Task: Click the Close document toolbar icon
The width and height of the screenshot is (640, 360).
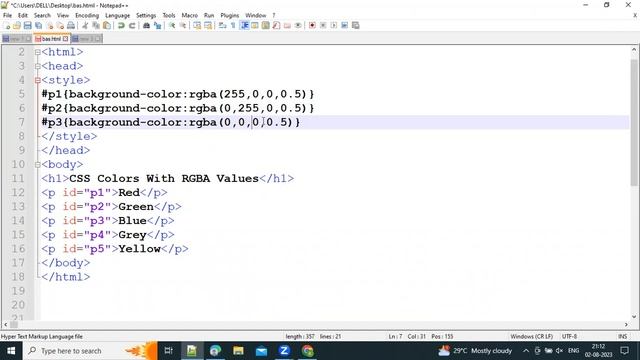Action: 49,26
